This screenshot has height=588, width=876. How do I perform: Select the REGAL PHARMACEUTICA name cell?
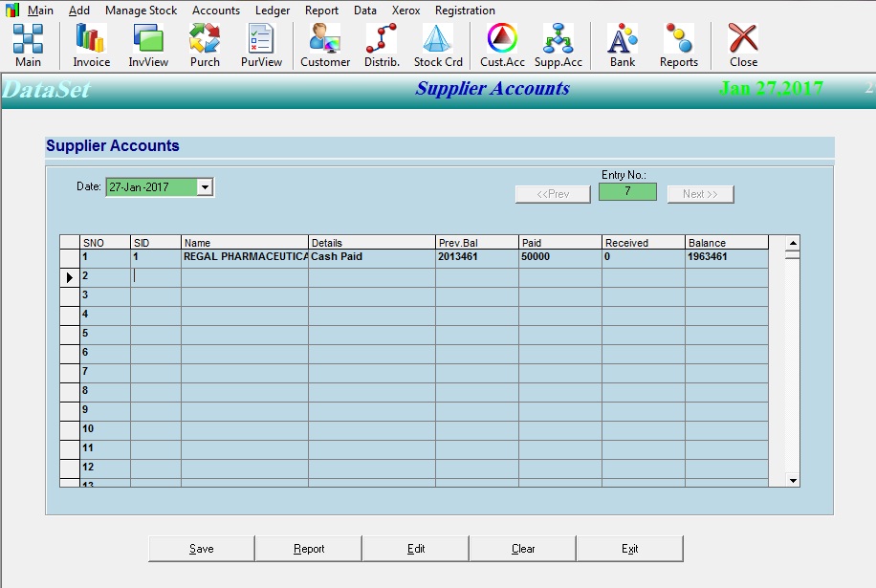pos(245,257)
